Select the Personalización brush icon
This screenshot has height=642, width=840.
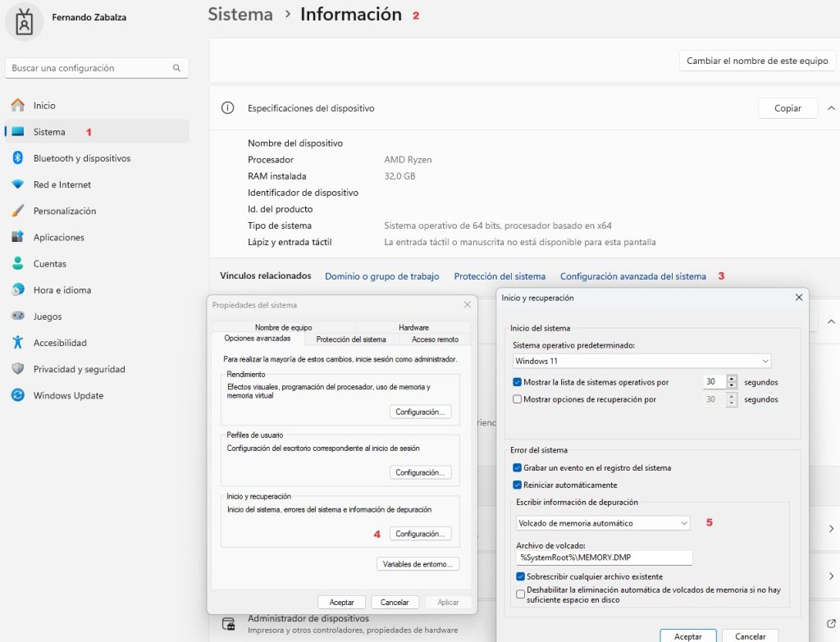pyautogui.click(x=18, y=211)
